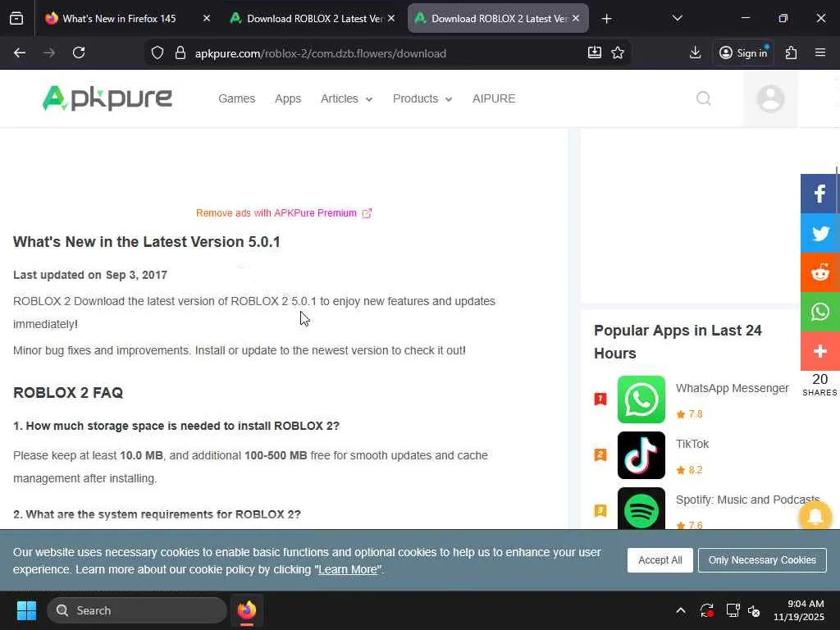Switch to the middle Download ROBLOX 2 tab
This screenshot has width=840, height=630.
click(x=313, y=18)
